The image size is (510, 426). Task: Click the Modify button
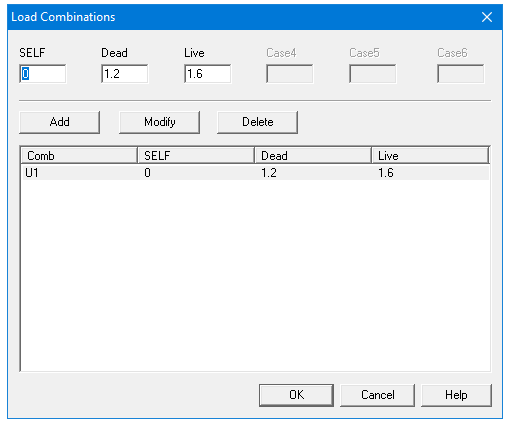click(x=160, y=122)
